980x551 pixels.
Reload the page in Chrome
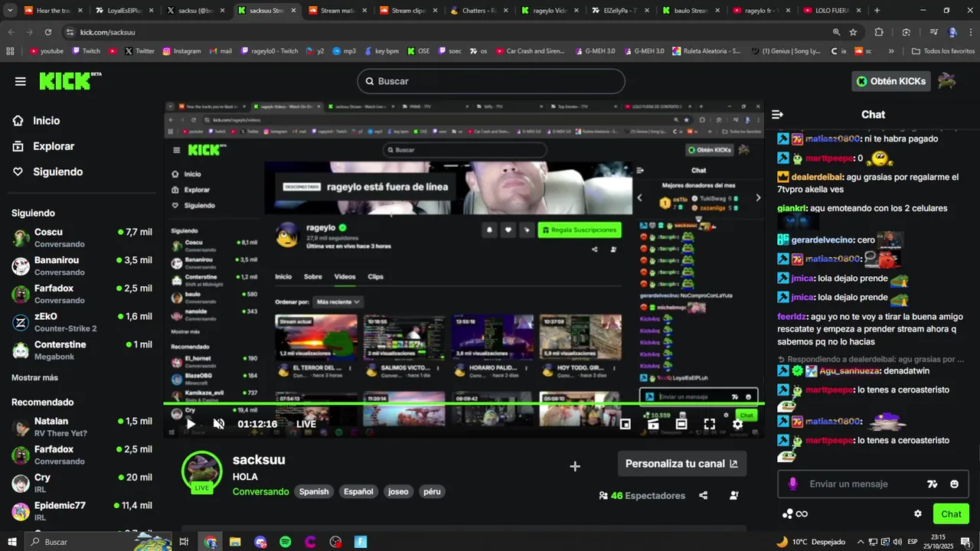click(48, 32)
